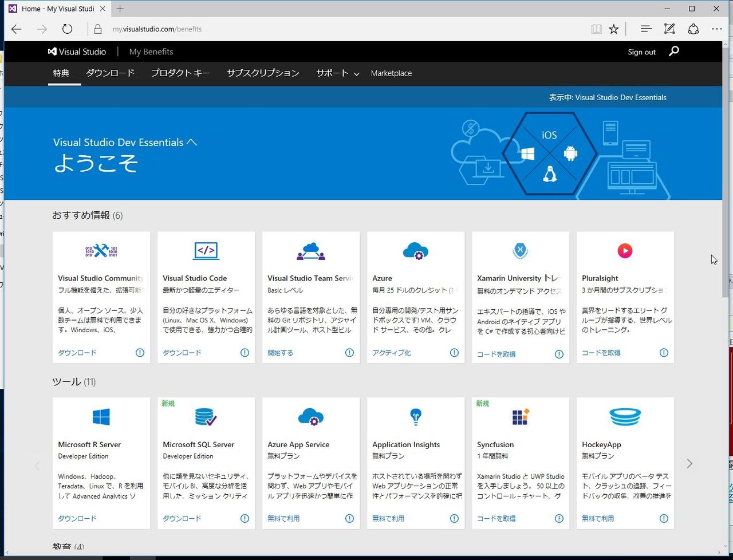Open info icon on Microsoft SQL Server card

245,518
